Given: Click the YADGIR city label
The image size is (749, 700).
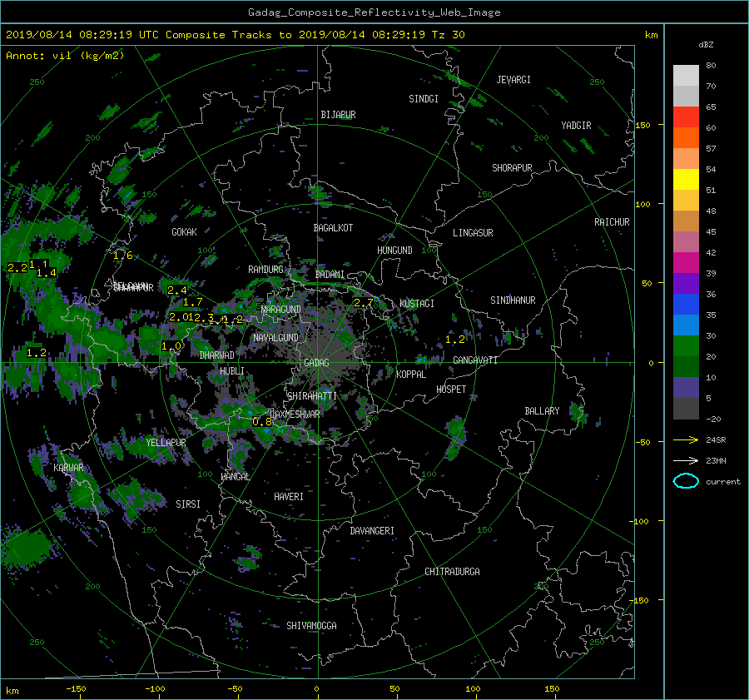Looking at the screenshot, I should 576,126.
